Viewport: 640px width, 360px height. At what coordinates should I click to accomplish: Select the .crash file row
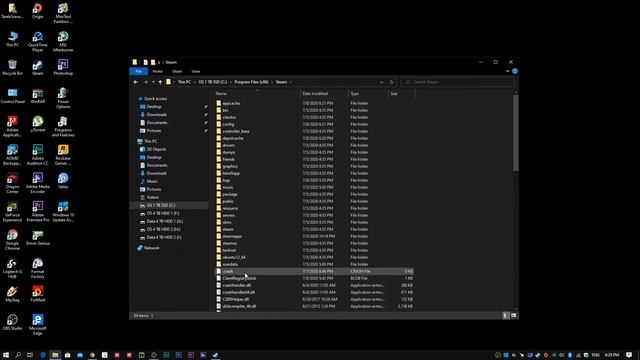(x=314, y=271)
